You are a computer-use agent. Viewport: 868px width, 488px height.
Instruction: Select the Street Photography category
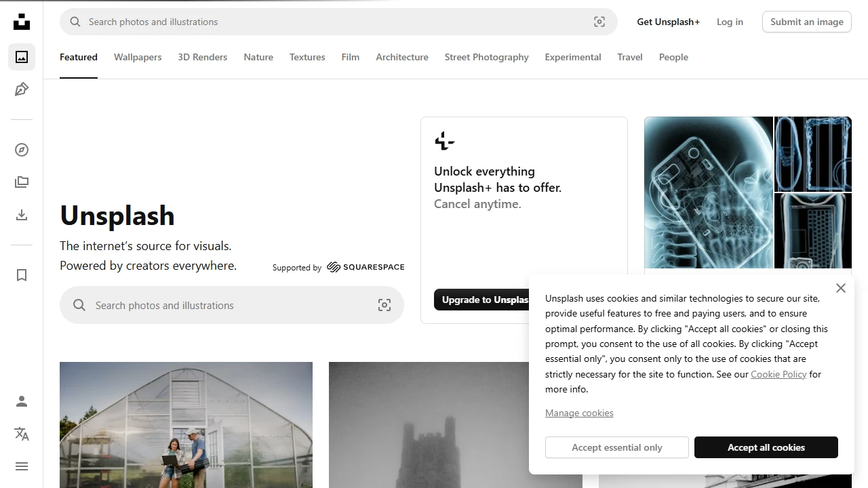coord(486,57)
